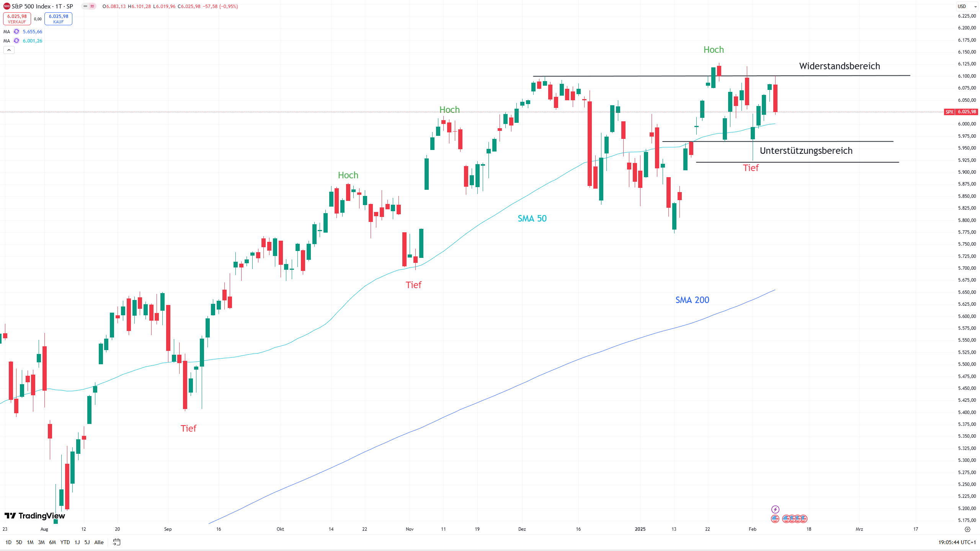Open the USD currency dropdown
Image resolution: width=980 pixels, height=551 pixels.
click(x=967, y=7)
